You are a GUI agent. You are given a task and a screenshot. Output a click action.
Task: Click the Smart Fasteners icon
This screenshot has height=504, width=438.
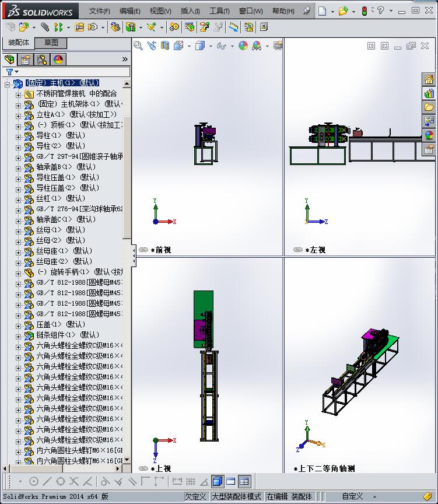click(79, 27)
